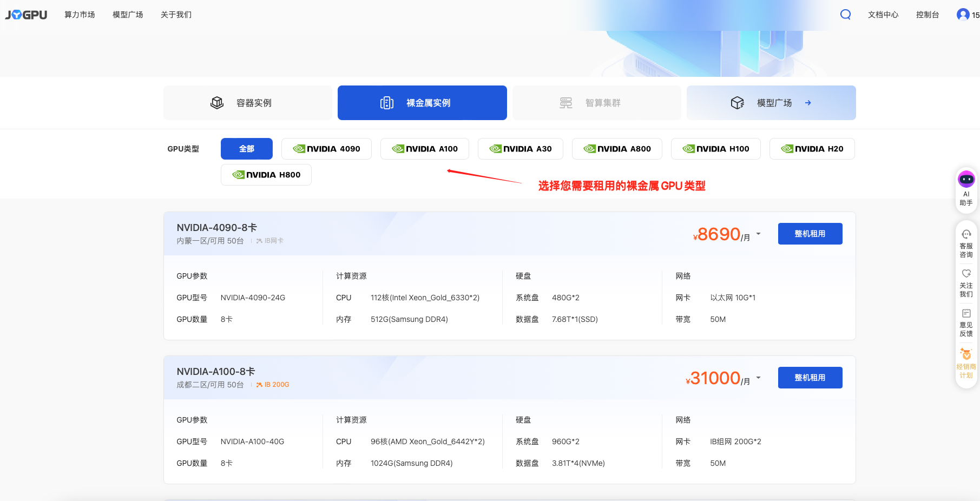Click 内蒙一区/可用 50台 region text
Viewport: 980px width, 501px height.
pyautogui.click(x=210, y=241)
